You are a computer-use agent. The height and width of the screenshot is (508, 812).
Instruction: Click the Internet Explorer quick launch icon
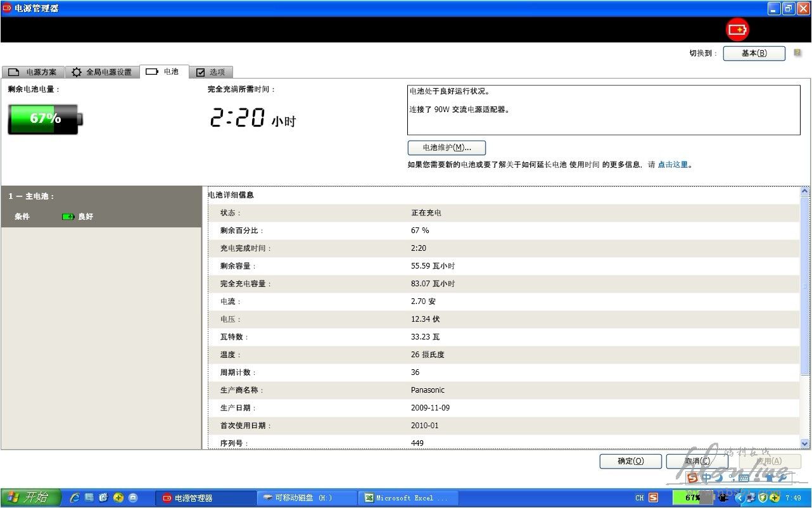click(x=75, y=498)
